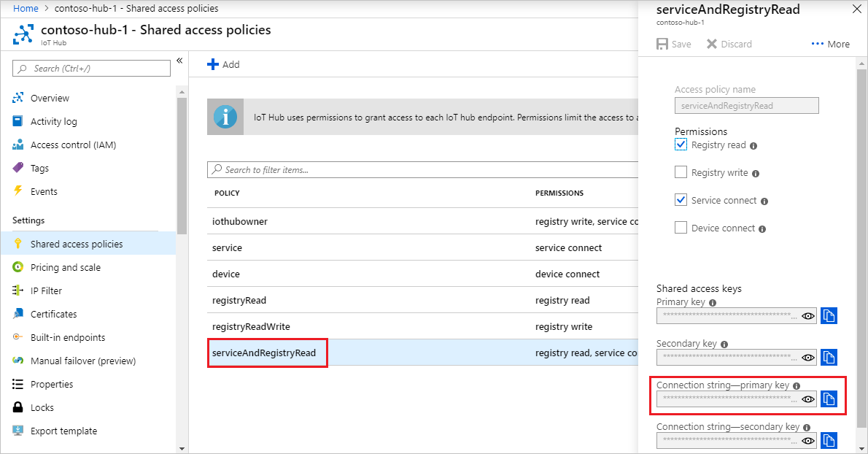The height and width of the screenshot is (454, 868).
Task: Click the sidebar scroll up arrow
Action: 182,93
